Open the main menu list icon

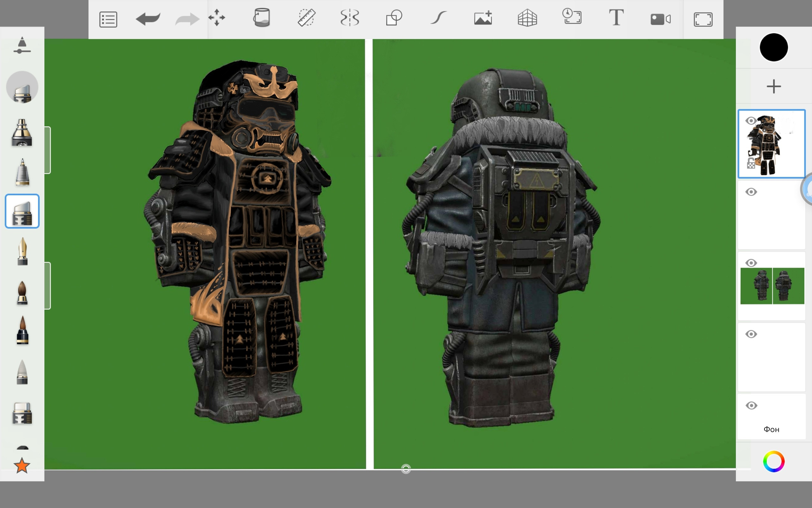(108, 19)
